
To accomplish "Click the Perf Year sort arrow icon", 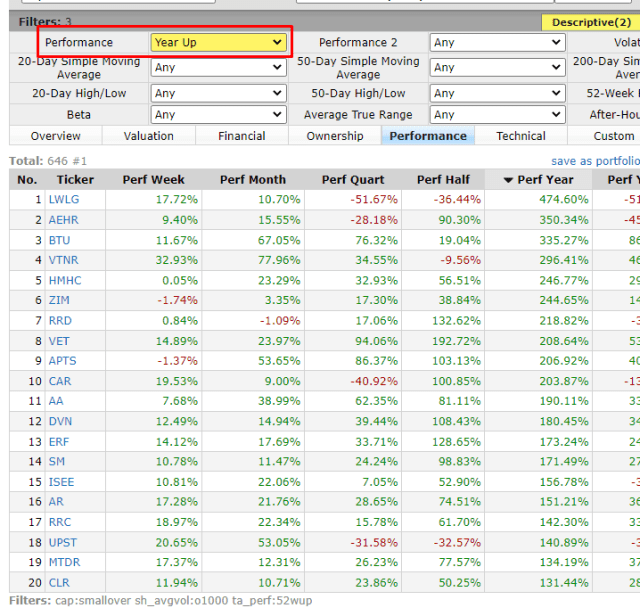I will (x=508, y=180).
